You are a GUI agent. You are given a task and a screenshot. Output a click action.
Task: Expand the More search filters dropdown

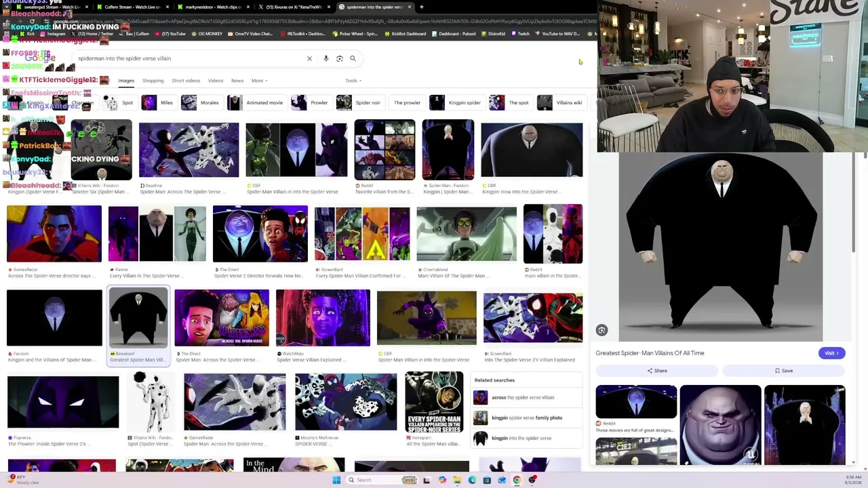click(x=259, y=81)
